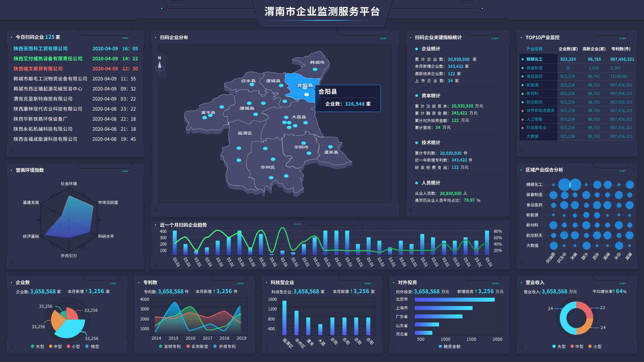Click the upward arrow next to 平均增长率
The height and width of the screenshot is (362, 644).
(x=614, y=291)
